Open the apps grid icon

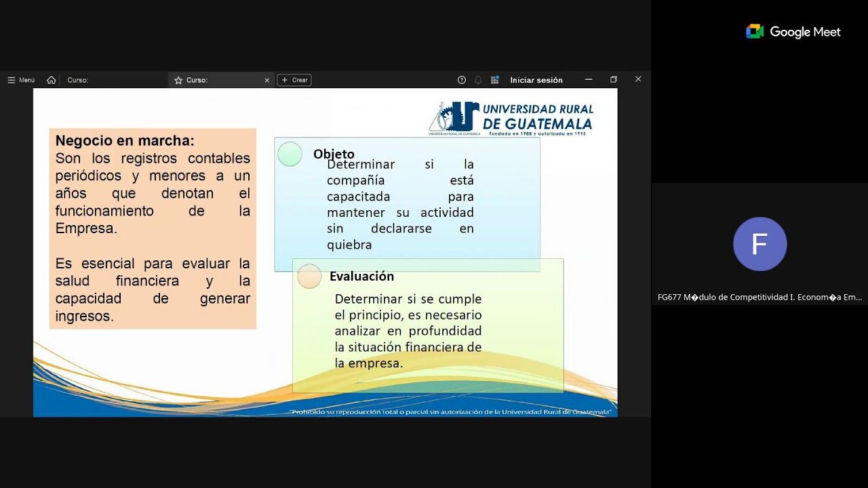495,80
